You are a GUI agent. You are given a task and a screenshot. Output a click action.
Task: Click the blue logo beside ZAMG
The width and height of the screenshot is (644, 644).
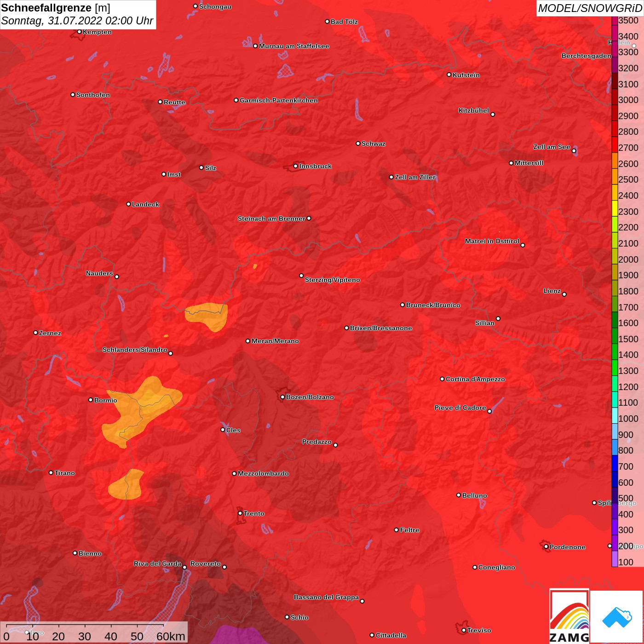coord(617,617)
